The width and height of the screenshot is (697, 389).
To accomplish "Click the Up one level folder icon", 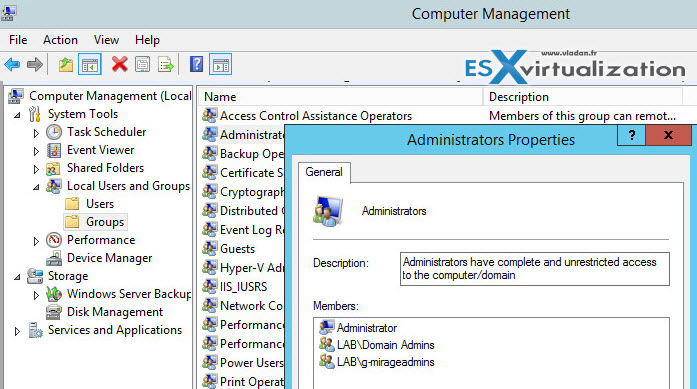I will (x=66, y=65).
